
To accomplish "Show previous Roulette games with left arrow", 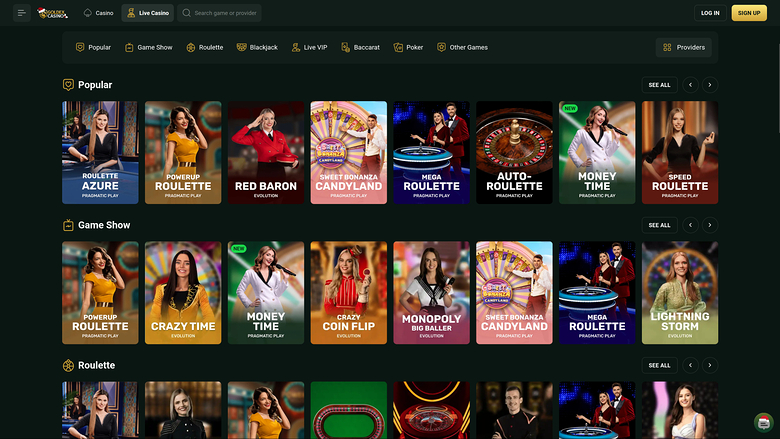I will [690, 365].
